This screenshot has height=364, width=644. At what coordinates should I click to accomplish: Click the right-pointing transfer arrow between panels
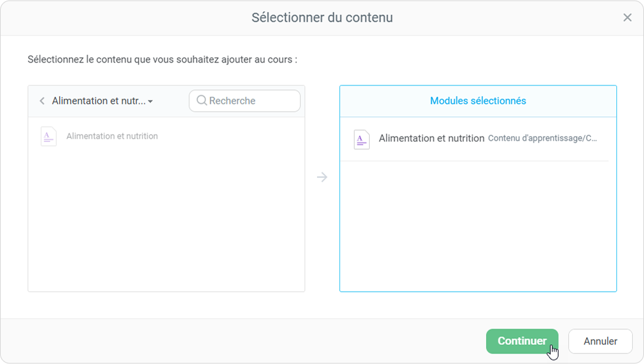click(322, 177)
